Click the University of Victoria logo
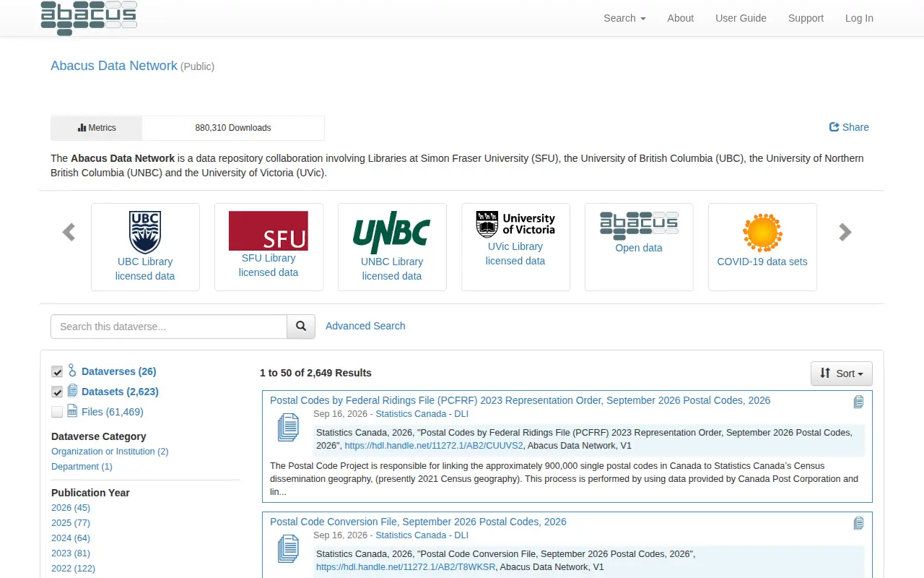924x578 pixels. (515, 225)
